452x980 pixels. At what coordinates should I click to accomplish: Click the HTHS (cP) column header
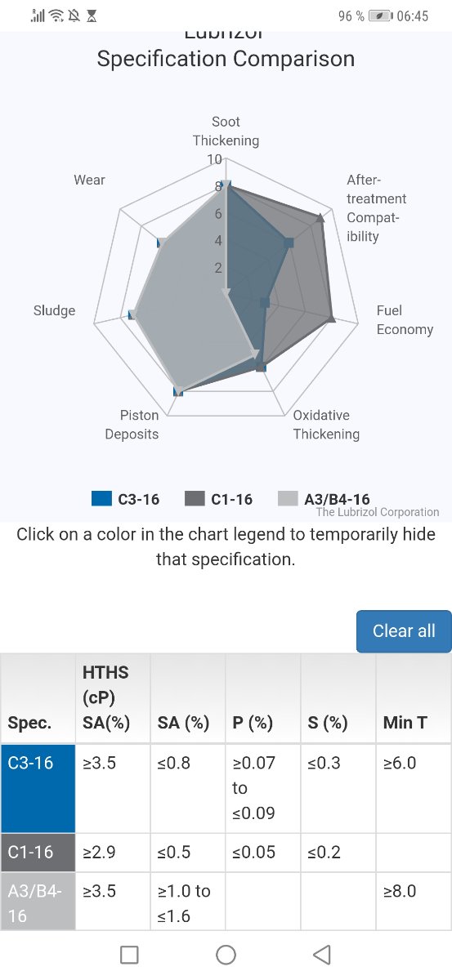tap(113, 698)
